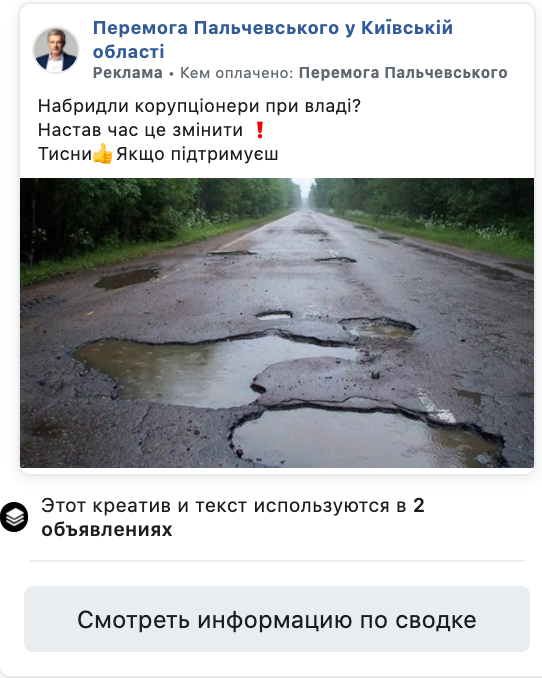The height and width of the screenshot is (678, 542).
Task: Click the bold 2 объявлениях text
Action: click(107, 529)
